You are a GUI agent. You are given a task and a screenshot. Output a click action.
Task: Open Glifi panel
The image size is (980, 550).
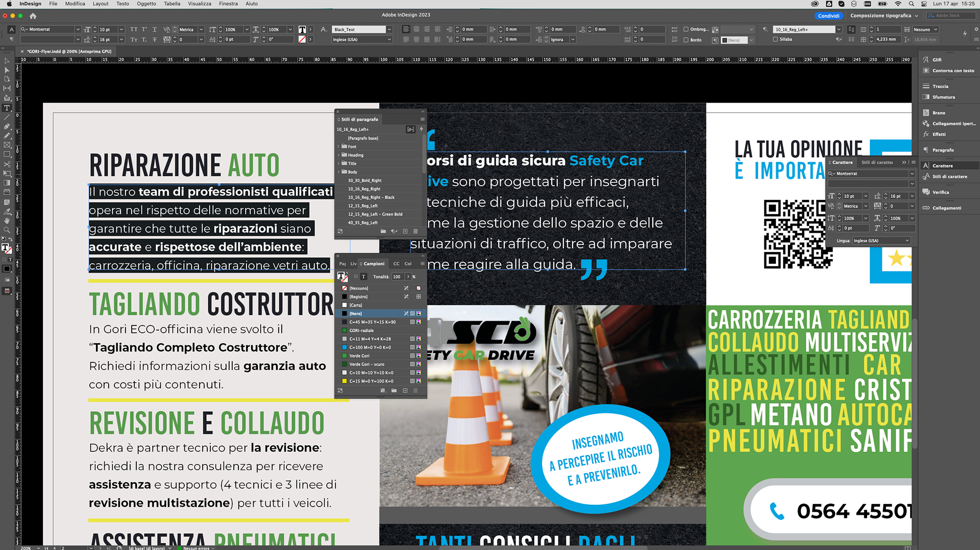click(937, 60)
